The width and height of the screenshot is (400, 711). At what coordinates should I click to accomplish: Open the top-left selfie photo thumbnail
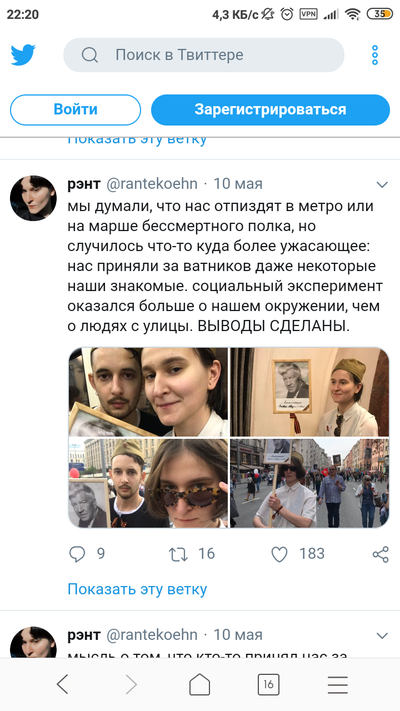(x=148, y=392)
